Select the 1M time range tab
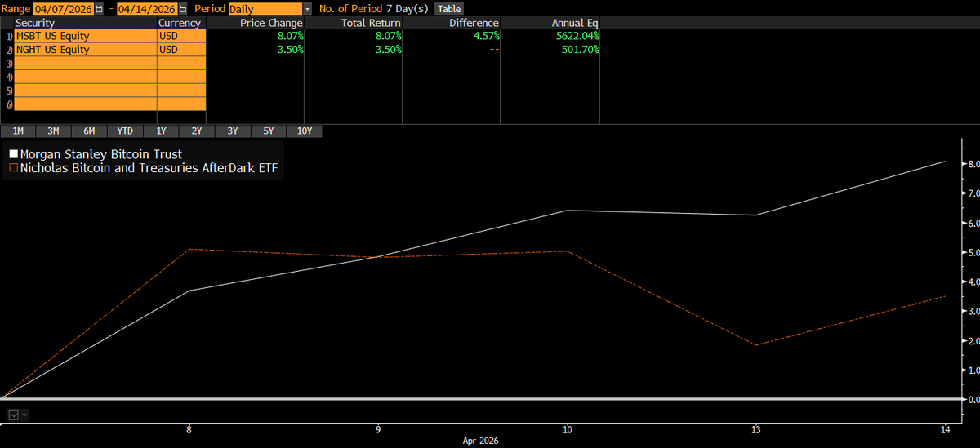 click(18, 131)
